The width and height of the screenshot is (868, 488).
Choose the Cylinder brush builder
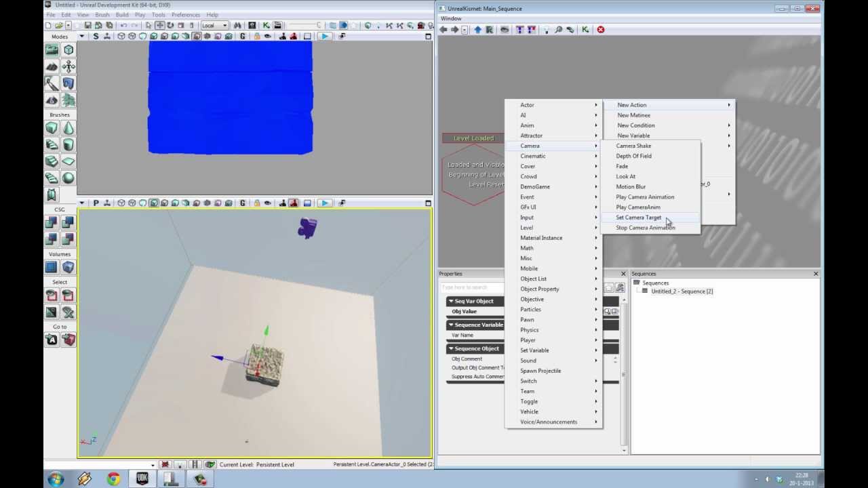coord(68,144)
